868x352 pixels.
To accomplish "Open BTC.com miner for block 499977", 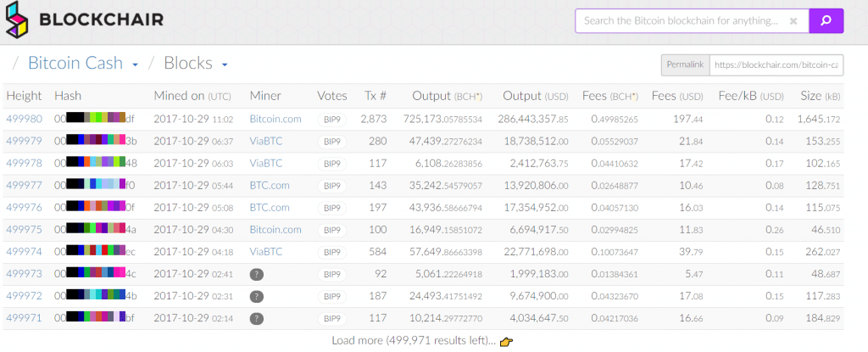I will (270, 185).
